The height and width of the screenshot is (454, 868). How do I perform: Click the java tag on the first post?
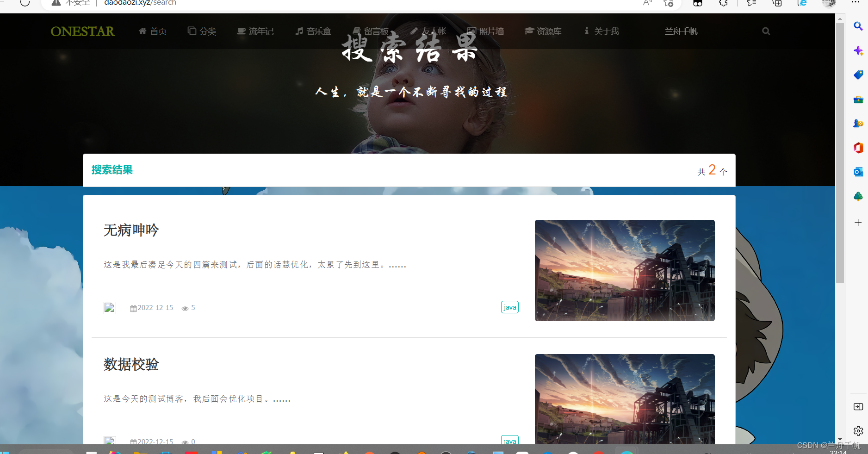pos(509,307)
